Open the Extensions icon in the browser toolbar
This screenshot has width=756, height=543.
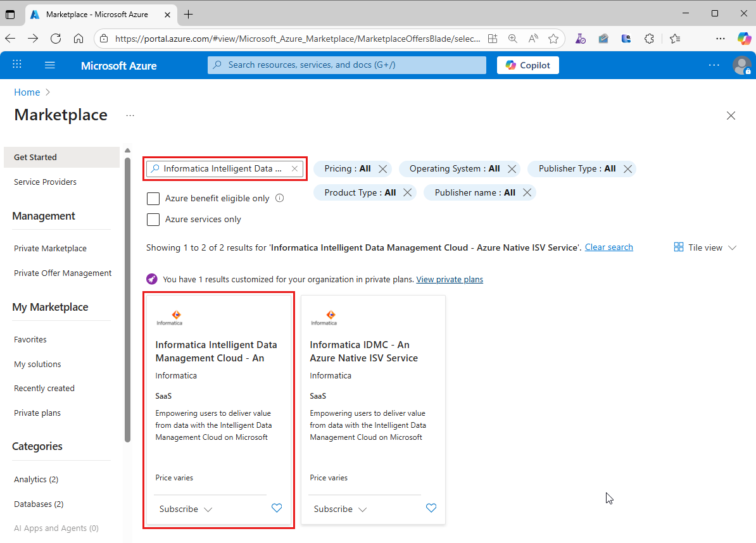coord(649,38)
